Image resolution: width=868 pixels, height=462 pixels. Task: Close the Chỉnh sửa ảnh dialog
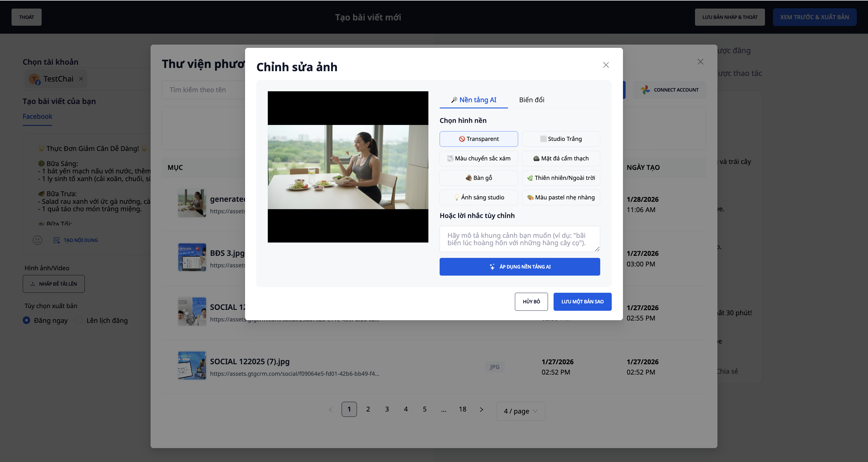click(606, 65)
